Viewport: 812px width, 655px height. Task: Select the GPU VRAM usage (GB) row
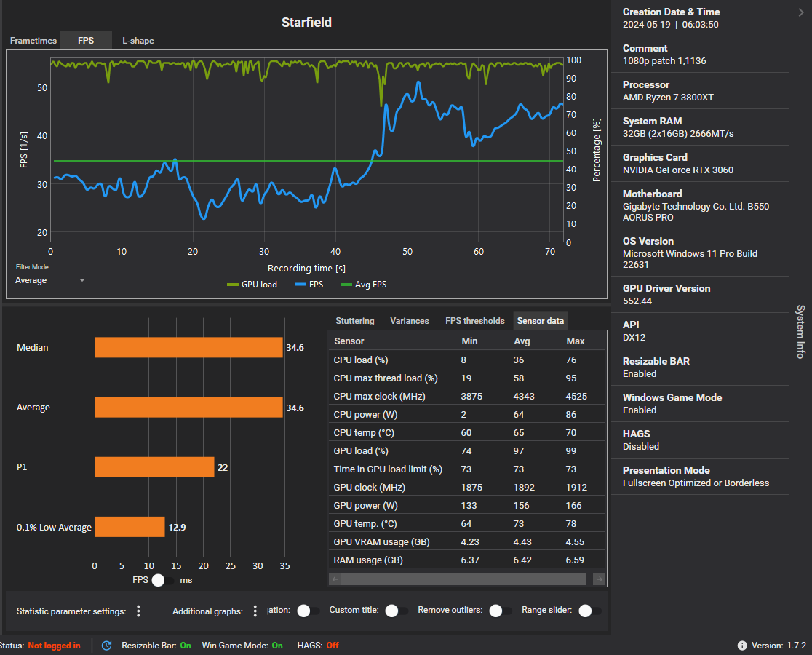[466, 541]
